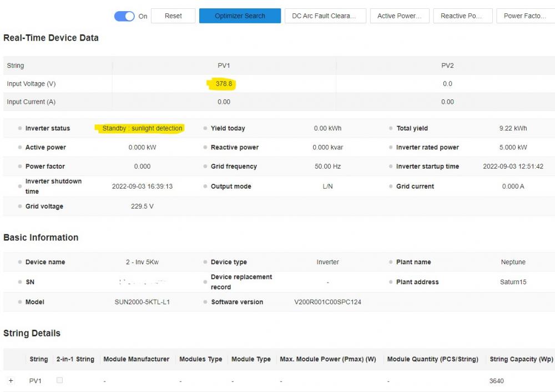Click Yield today value 0.00 kWh
This screenshot has height=392, width=555.
coord(327,128)
